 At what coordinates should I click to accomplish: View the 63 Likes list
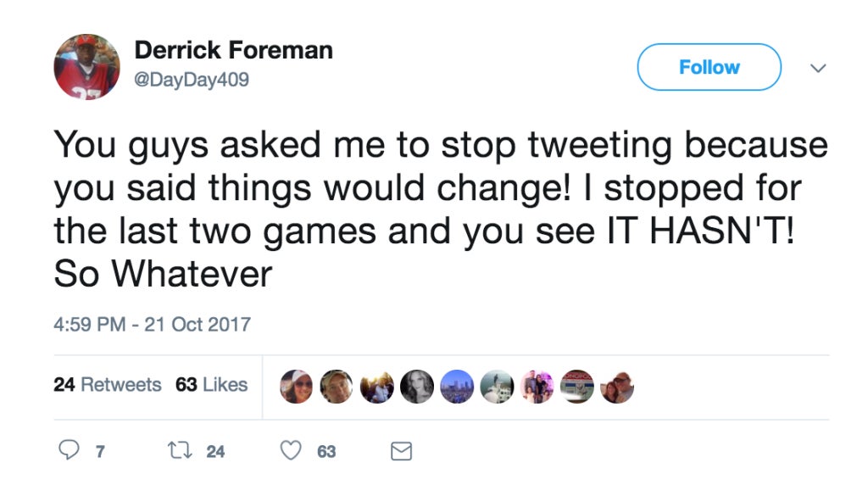coord(211,385)
